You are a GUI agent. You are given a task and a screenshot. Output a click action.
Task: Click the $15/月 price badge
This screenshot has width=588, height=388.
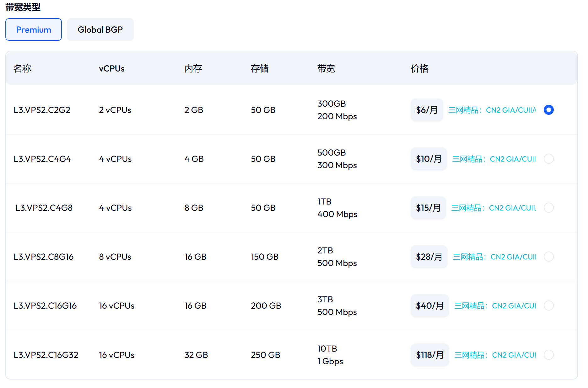pyautogui.click(x=428, y=208)
